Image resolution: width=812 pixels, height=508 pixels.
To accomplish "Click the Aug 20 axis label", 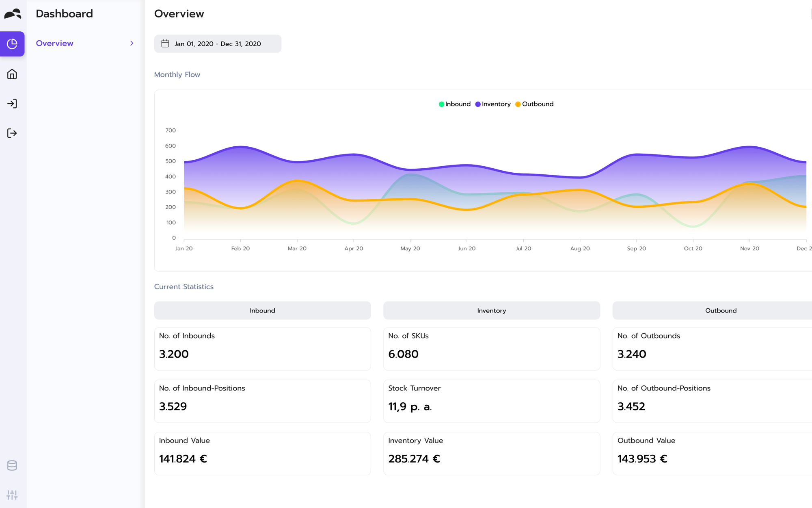I will coord(580,248).
